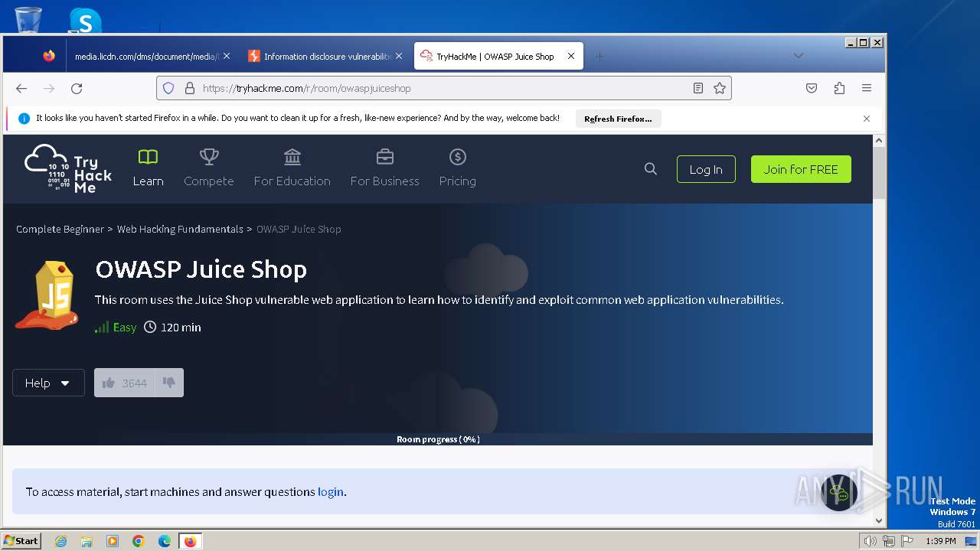Bookmark this page with the star icon
Screen dimensions: 980x551
[x=720, y=88]
